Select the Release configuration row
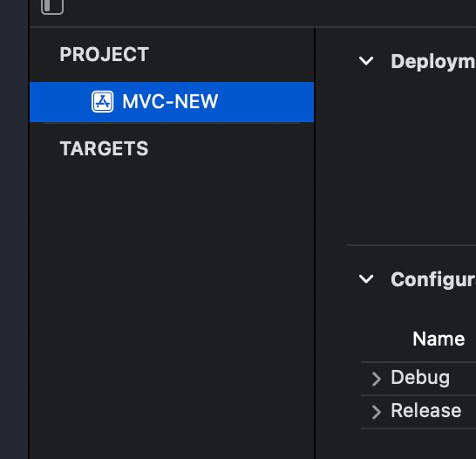 tap(418, 412)
